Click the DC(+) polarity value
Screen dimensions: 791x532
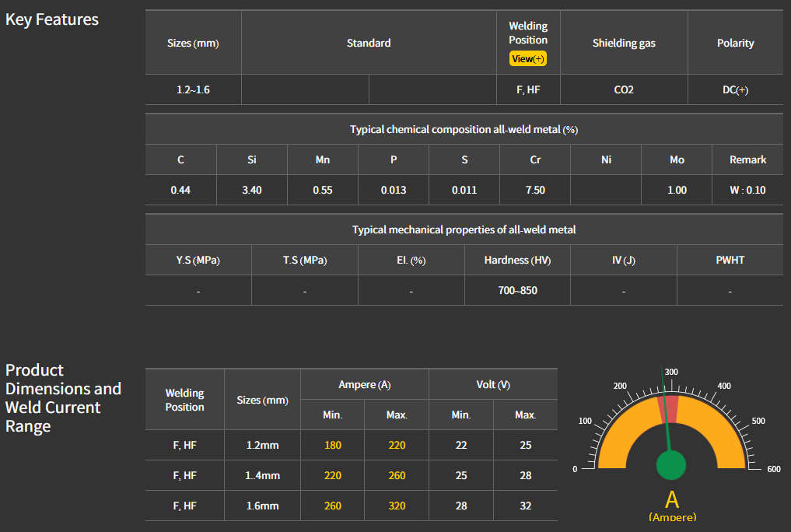point(735,90)
